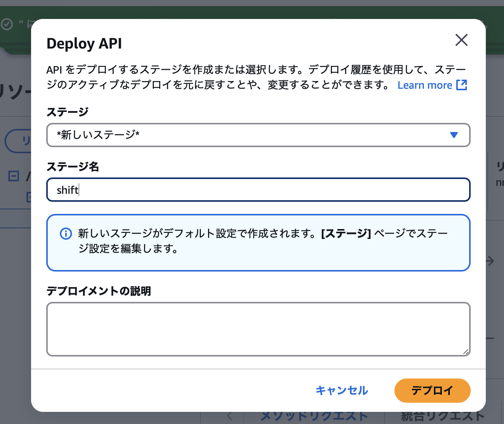
Task: Click the キャンセル link
Action: pyautogui.click(x=342, y=391)
